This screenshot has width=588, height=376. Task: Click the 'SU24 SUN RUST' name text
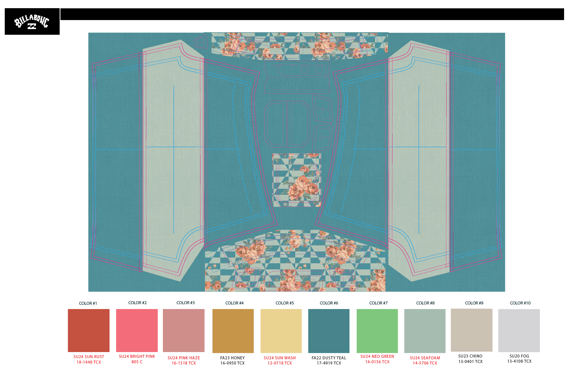(x=89, y=357)
